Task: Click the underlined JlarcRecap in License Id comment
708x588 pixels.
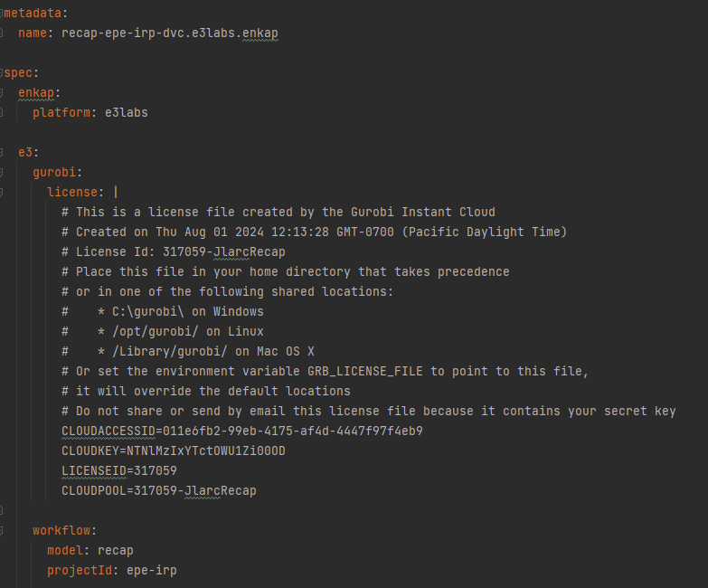Action: pyautogui.click(x=250, y=251)
